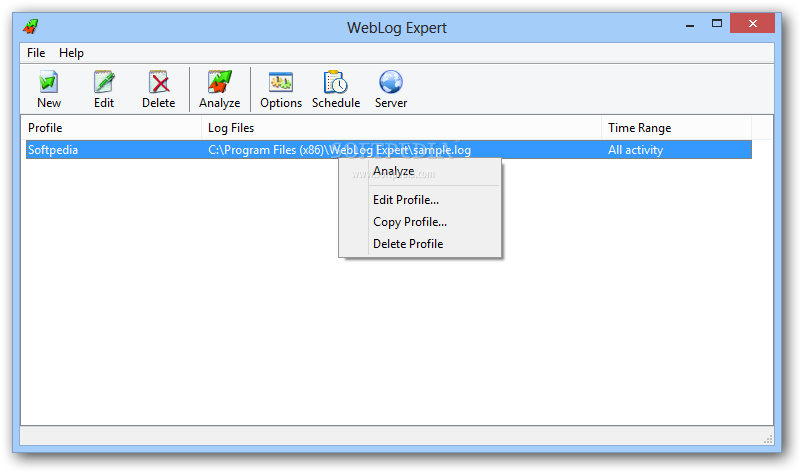The image size is (802, 473).
Task: Sort by the Time Range column header
Action: click(677, 128)
